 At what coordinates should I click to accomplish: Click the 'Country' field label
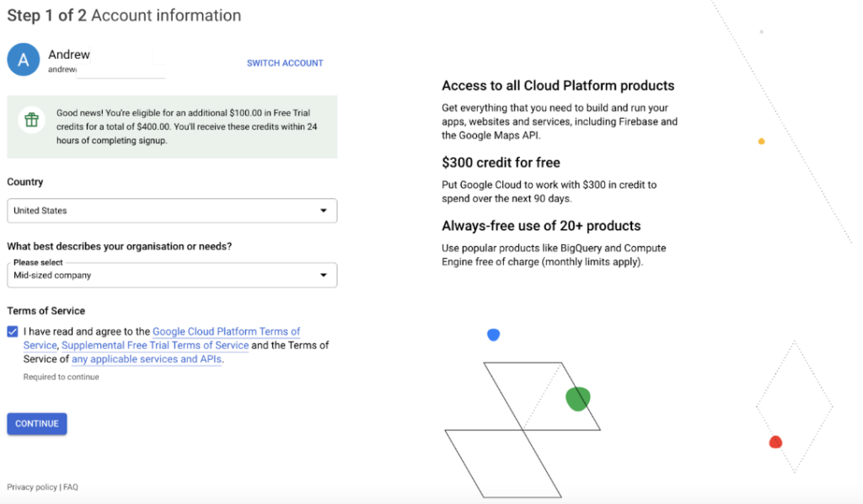pos(24,182)
